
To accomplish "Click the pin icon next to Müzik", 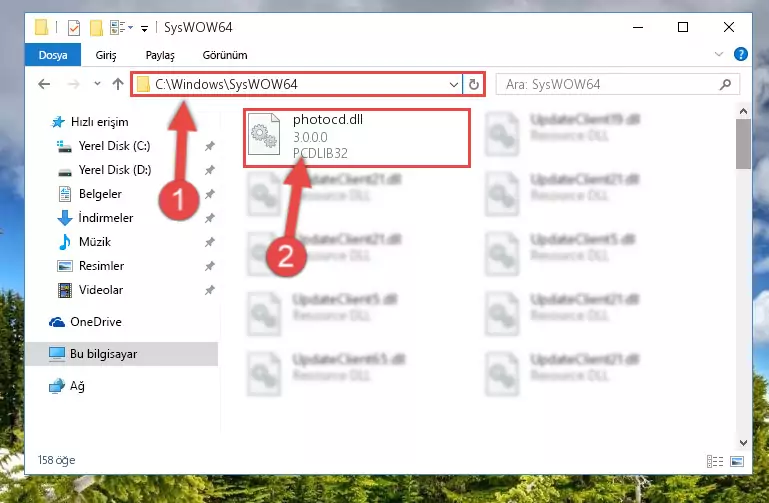I will coord(210,242).
